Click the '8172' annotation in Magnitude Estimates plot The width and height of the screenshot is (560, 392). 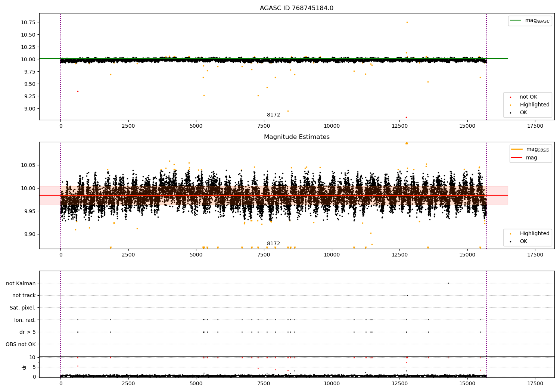click(273, 244)
